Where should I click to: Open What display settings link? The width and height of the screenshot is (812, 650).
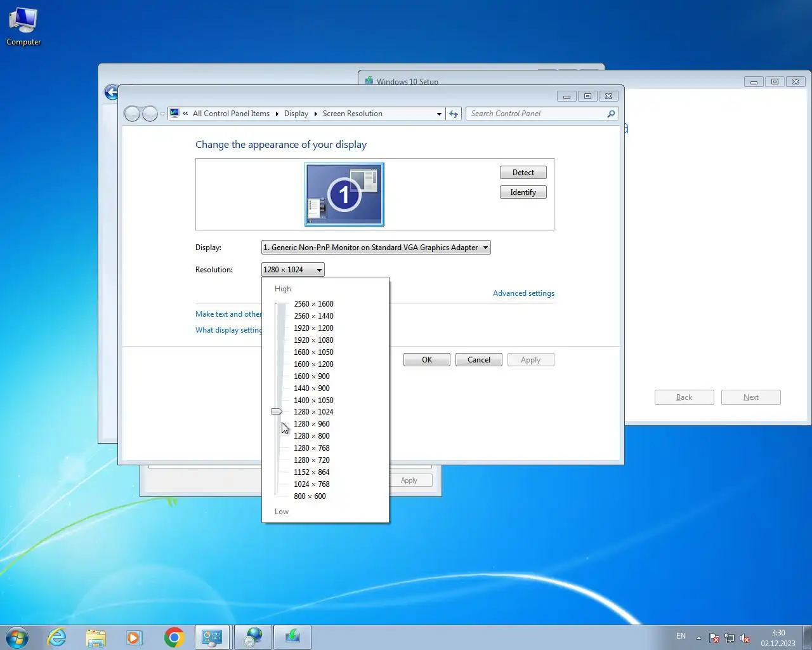(x=228, y=330)
